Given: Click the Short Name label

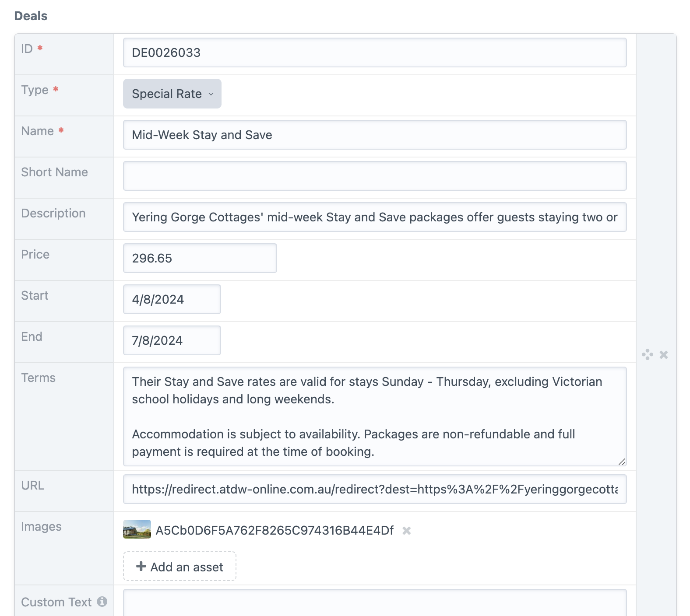Looking at the screenshot, I should [x=54, y=172].
